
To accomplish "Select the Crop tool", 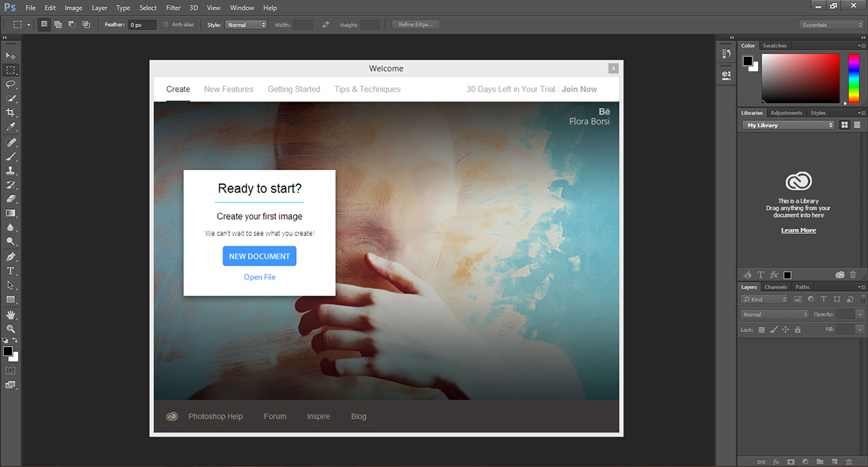I will point(10,113).
